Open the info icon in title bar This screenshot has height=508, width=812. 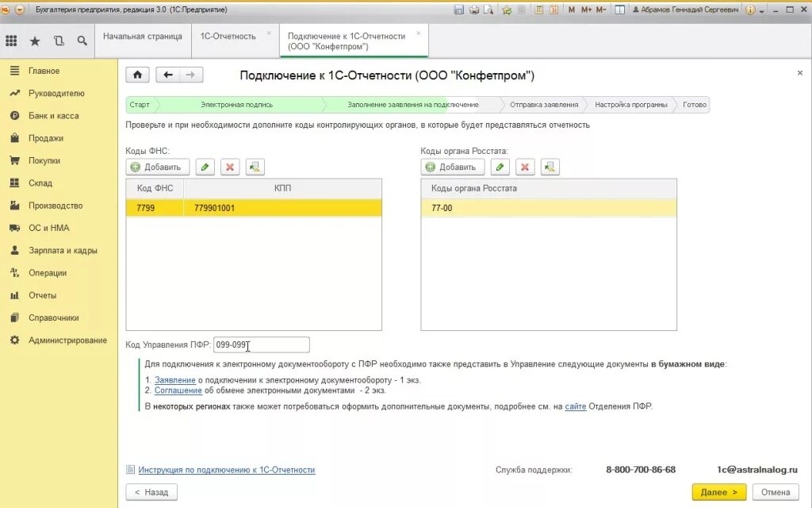click(750, 10)
